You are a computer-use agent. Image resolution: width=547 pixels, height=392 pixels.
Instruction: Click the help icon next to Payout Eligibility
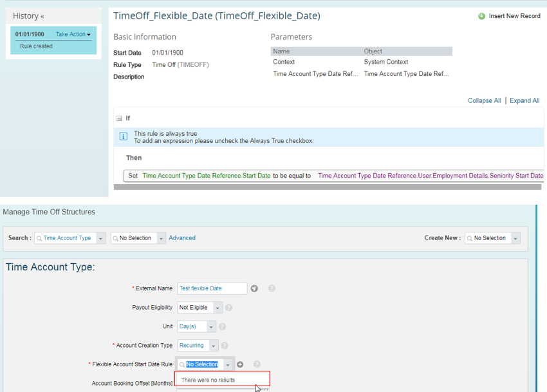click(x=229, y=308)
